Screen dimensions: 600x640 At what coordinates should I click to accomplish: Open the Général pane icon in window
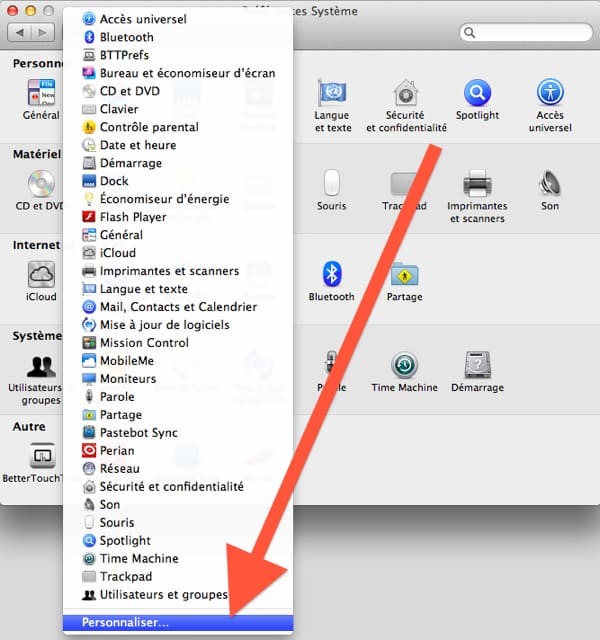[x=41, y=92]
